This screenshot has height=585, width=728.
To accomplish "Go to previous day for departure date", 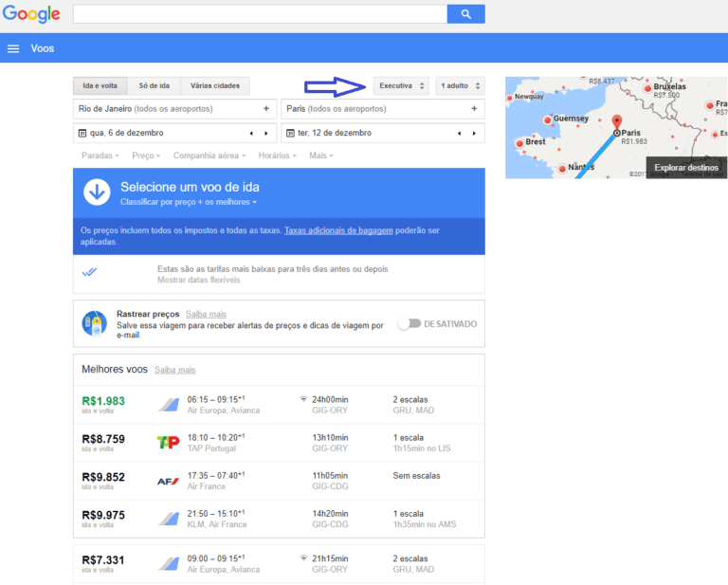I will tap(252, 133).
